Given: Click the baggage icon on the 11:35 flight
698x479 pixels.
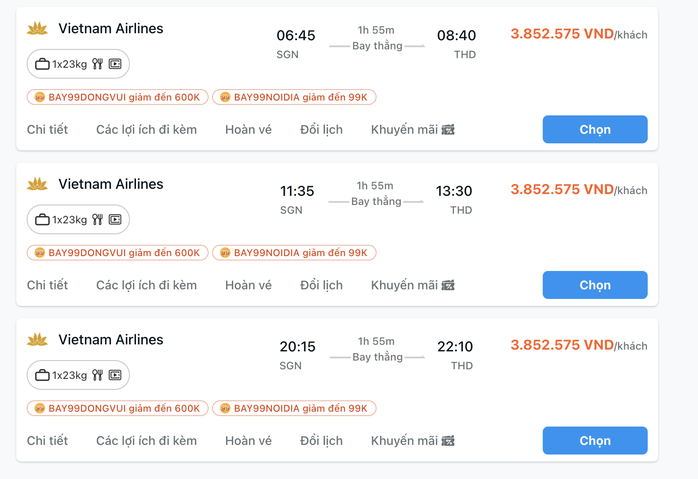Looking at the screenshot, I should click(42, 219).
